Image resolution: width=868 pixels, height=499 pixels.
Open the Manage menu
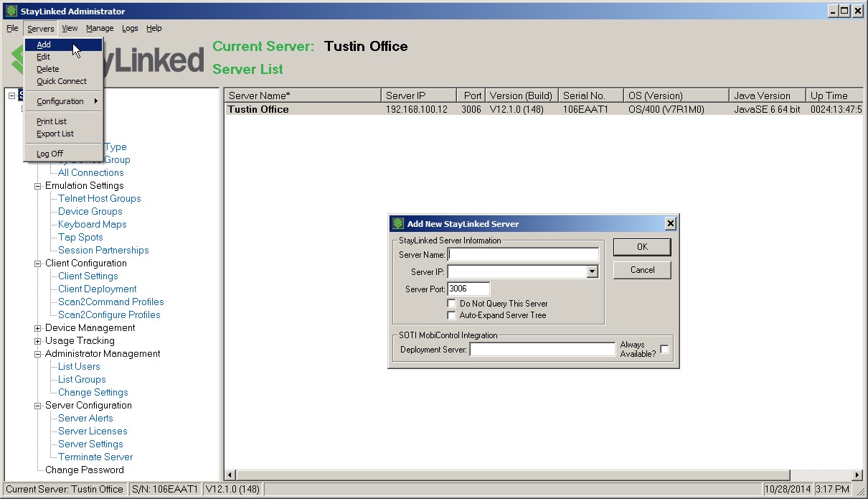click(100, 28)
